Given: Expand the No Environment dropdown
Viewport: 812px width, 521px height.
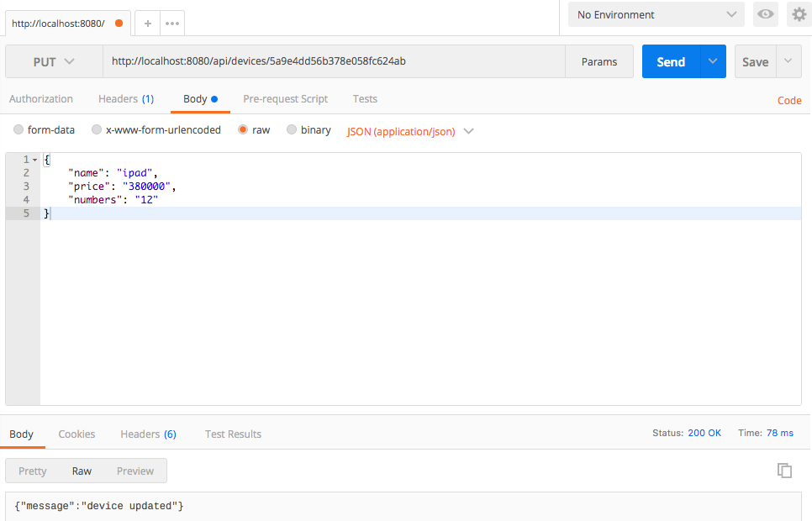Looking at the screenshot, I should [656, 14].
